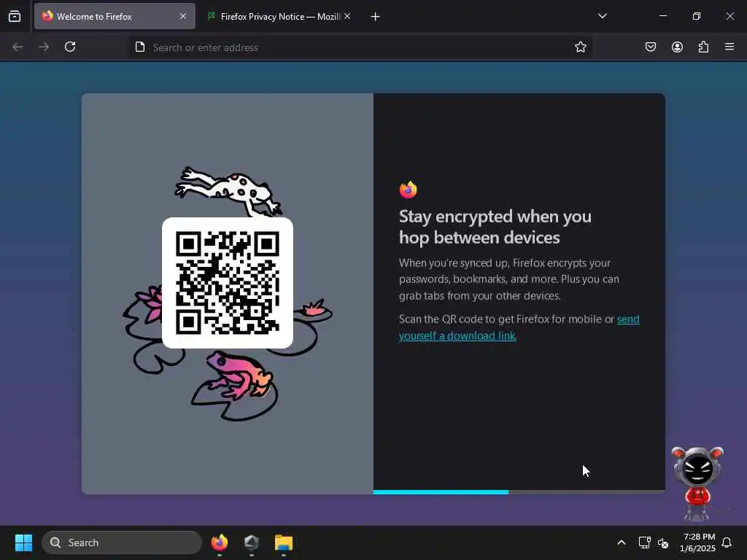Restore down the Firefox window

coord(697,16)
